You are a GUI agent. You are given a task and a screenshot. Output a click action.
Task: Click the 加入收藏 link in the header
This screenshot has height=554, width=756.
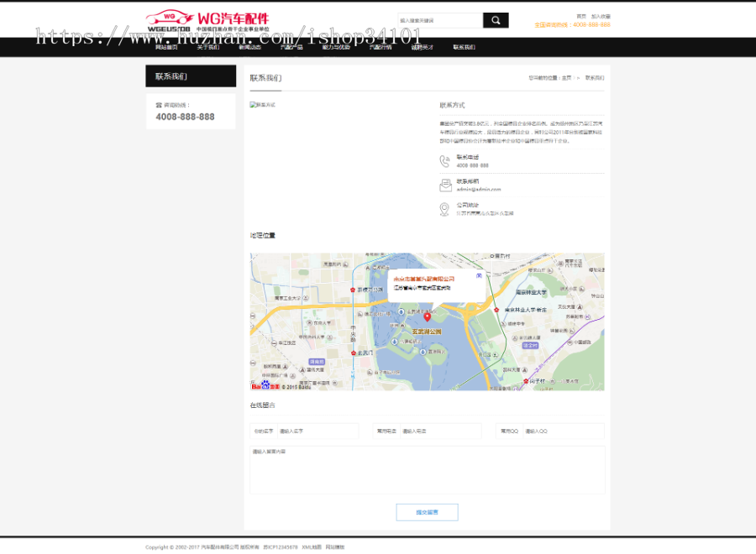pos(601,16)
